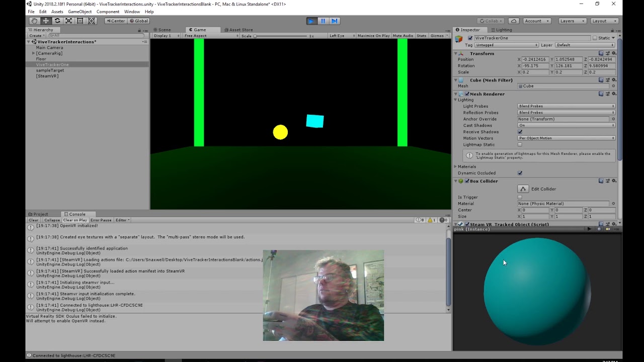This screenshot has height=362, width=644.
Task: Select the Move tool
Action: tap(46, 21)
